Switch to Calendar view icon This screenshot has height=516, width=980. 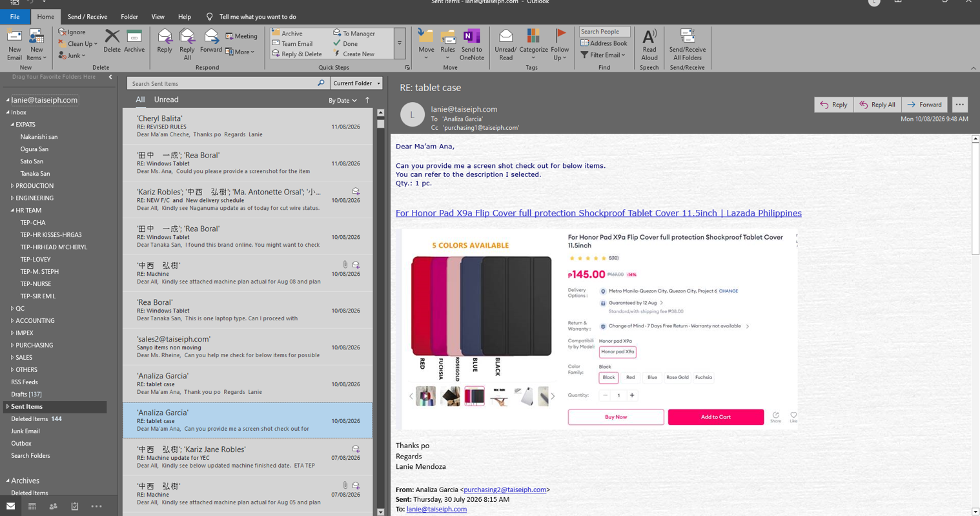(32, 506)
